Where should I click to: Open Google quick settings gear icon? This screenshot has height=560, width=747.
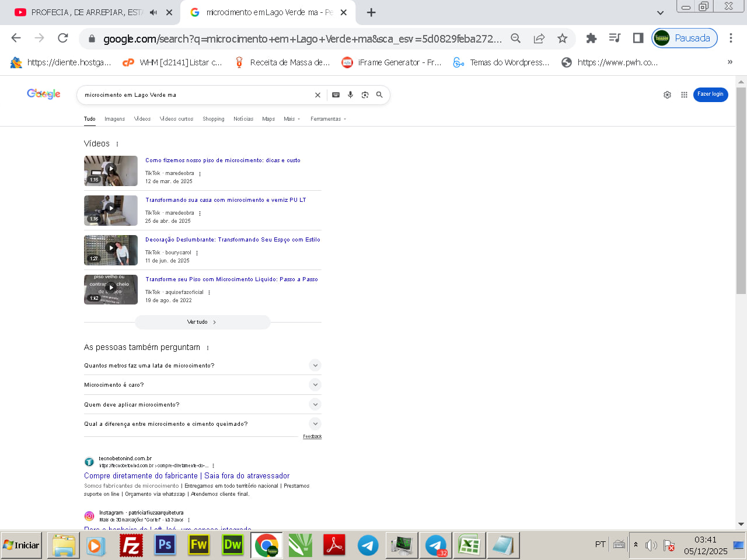pos(667,94)
